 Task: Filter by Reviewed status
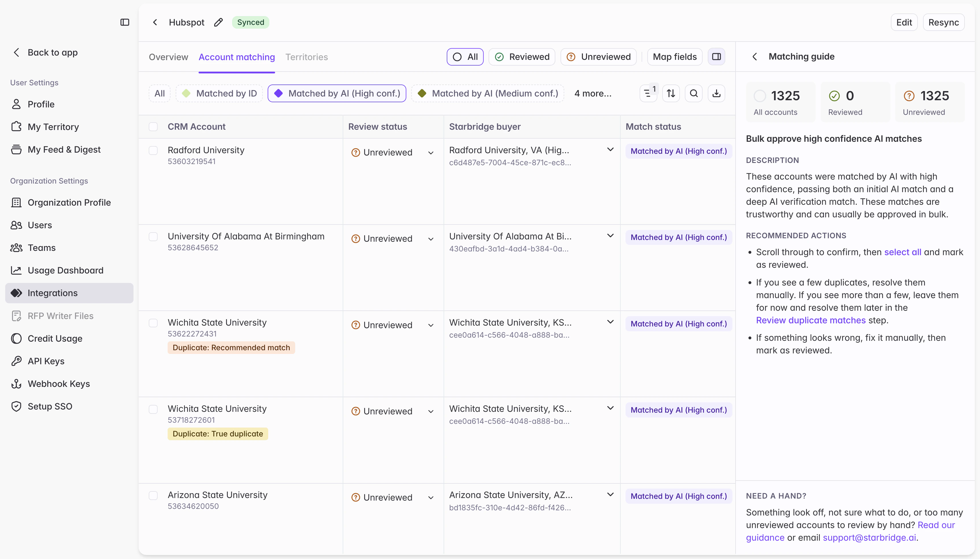click(522, 57)
